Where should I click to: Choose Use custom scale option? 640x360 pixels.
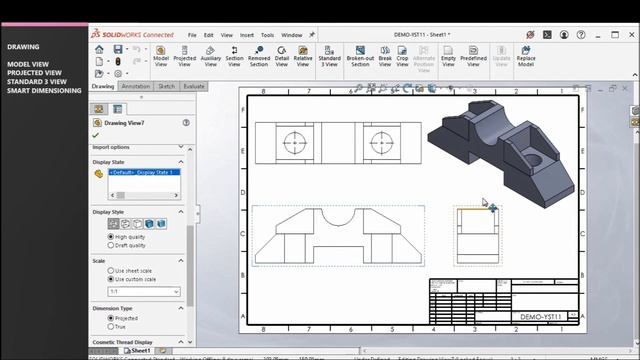[111, 279]
